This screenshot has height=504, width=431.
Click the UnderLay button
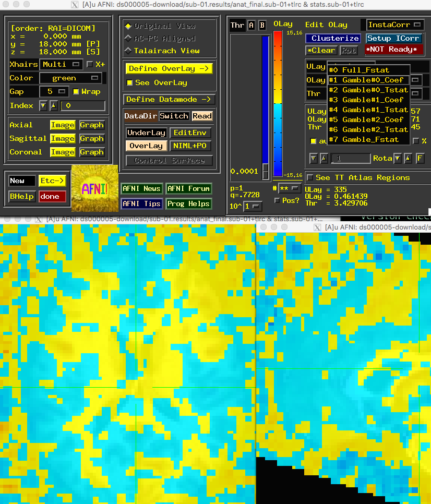tap(146, 133)
